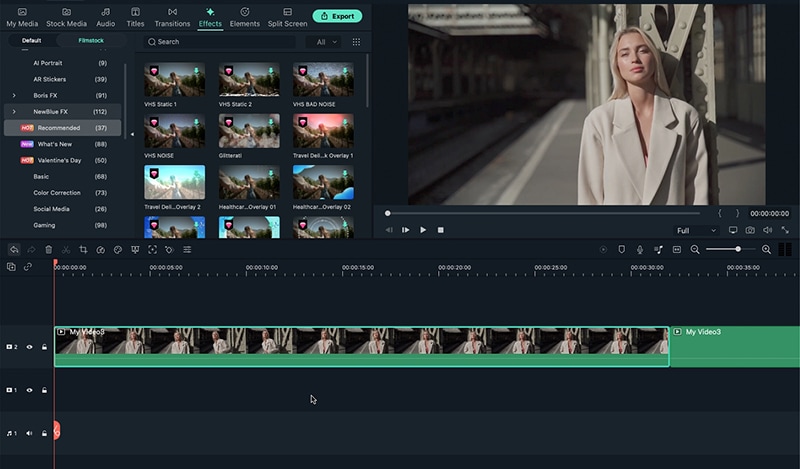Click the Export button
Screen dimensions: 800x469
point(337,16)
